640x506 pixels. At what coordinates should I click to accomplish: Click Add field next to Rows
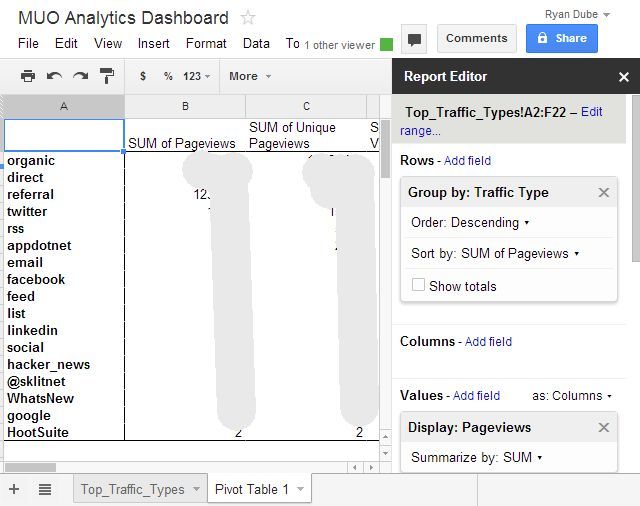(467, 161)
